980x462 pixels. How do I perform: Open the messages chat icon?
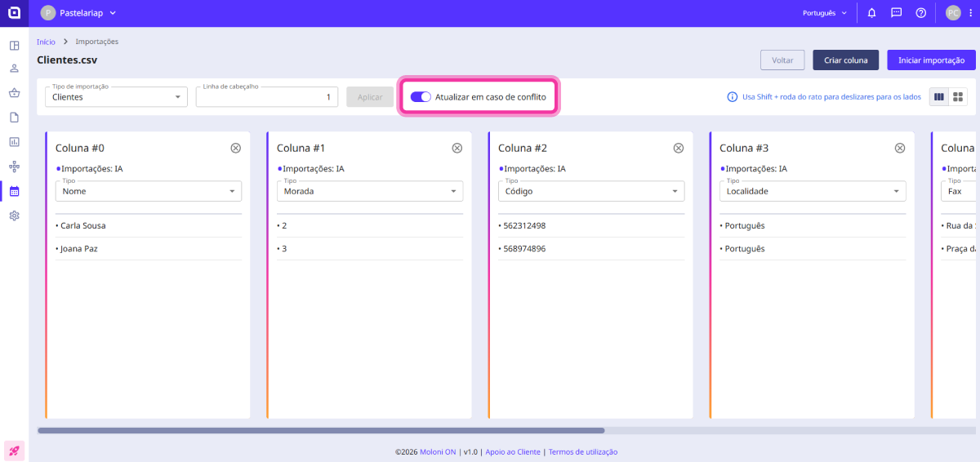point(896,13)
